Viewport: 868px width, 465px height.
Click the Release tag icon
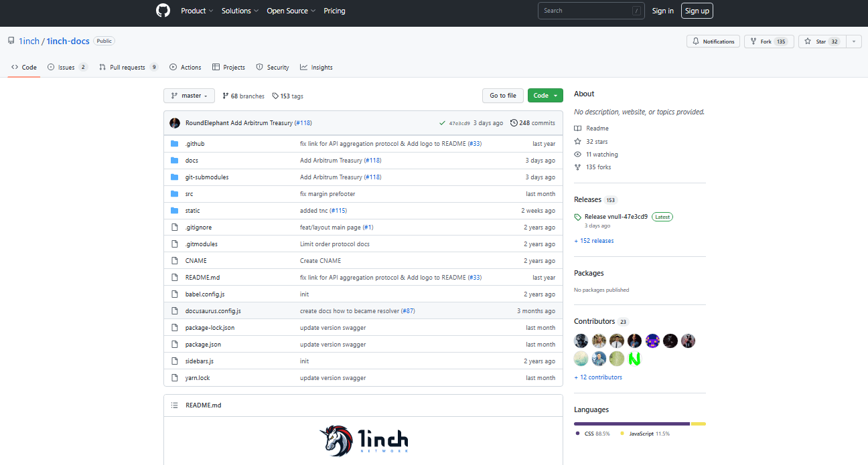click(x=578, y=217)
